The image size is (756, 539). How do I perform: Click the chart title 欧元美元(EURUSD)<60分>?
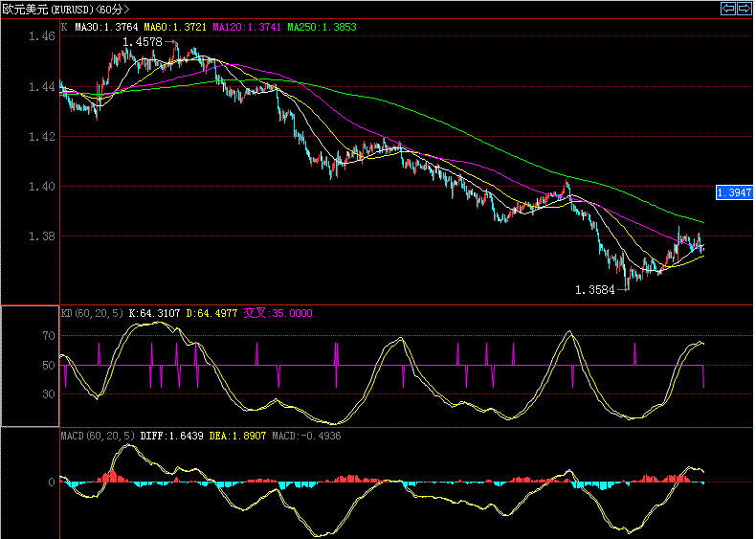pyautogui.click(x=66, y=10)
